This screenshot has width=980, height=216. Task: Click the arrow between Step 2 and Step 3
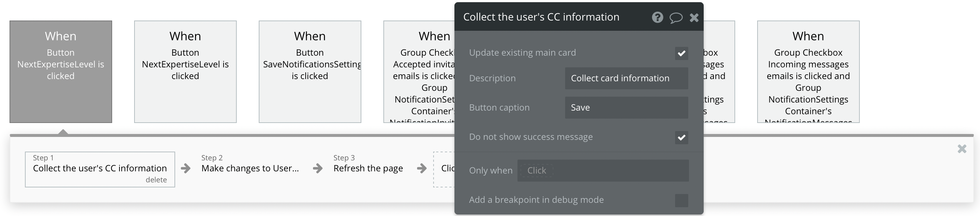coord(318,168)
